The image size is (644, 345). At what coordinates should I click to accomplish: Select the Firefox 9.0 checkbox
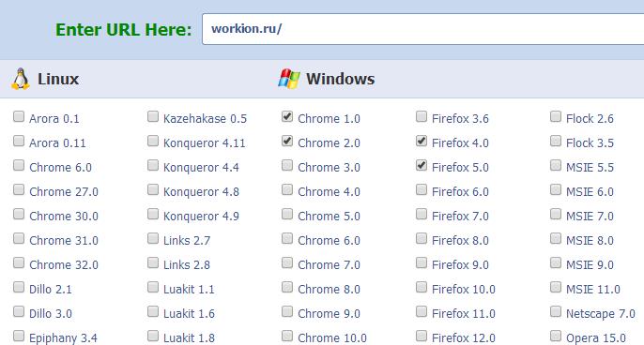click(x=422, y=262)
